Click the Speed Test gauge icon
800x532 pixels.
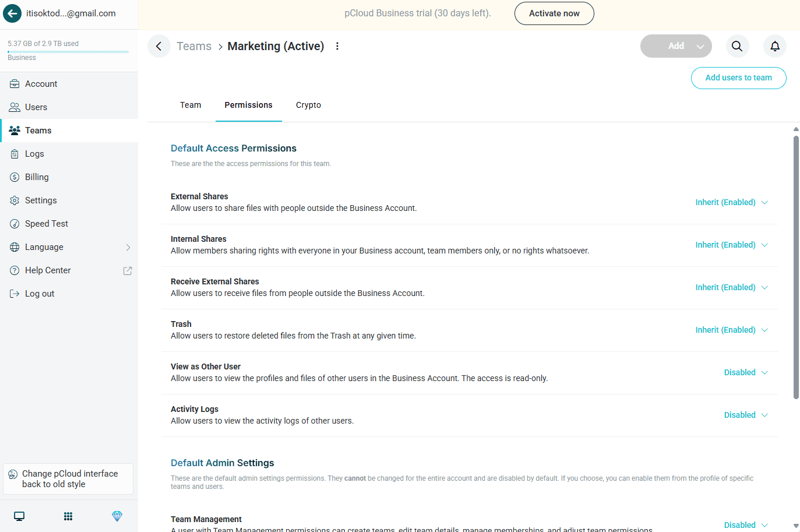click(15, 224)
